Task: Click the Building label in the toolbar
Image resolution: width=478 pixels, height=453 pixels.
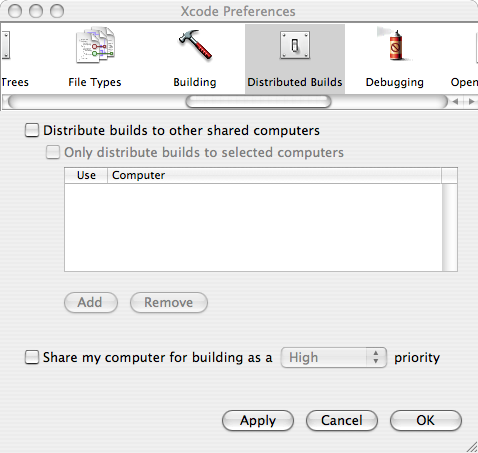Action: pyautogui.click(x=195, y=82)
